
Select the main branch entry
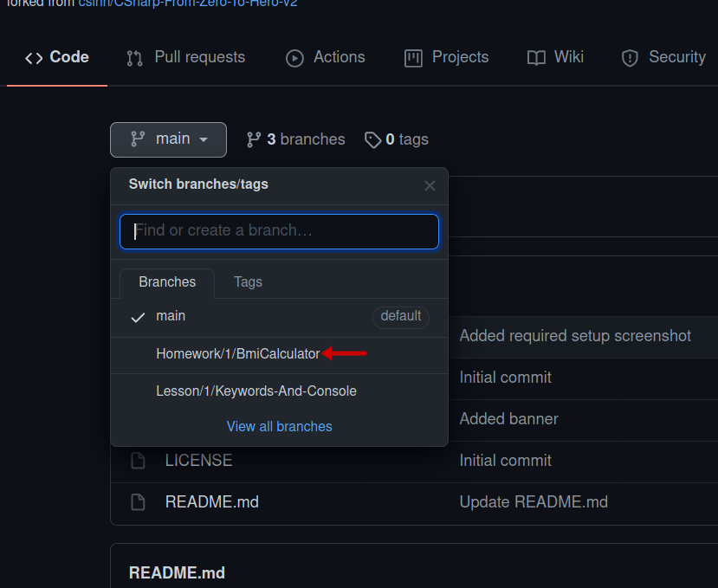280,316
